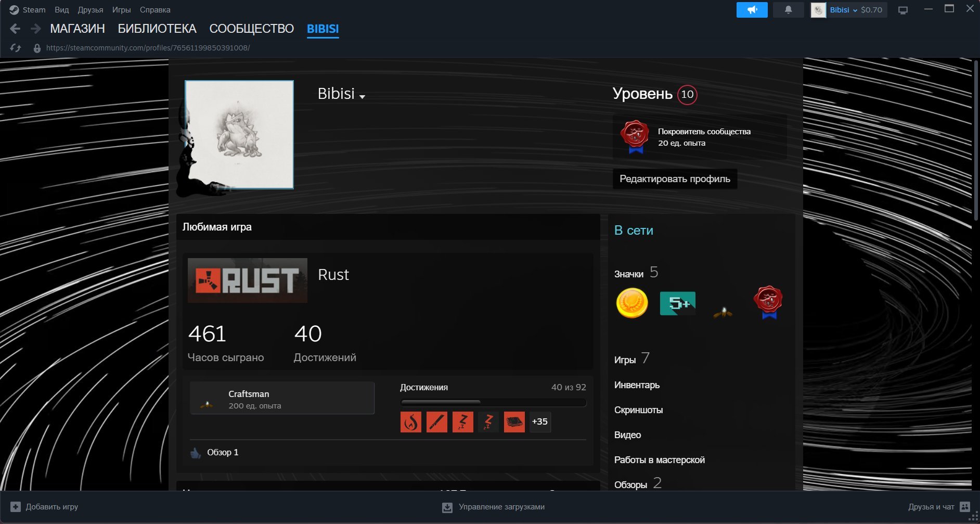Image resolution: width=980 pixels, height=524 pixels.
Task: Select the BIBISI profile tab
Action: point(323,29)
